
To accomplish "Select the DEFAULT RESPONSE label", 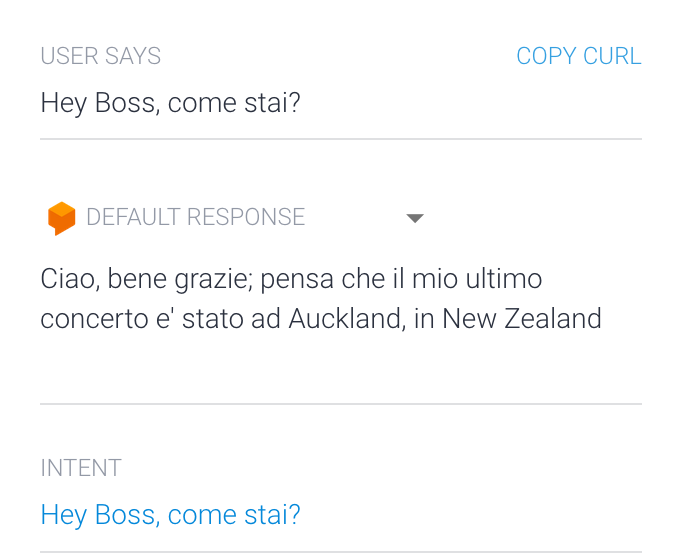I will coord(195,217).
